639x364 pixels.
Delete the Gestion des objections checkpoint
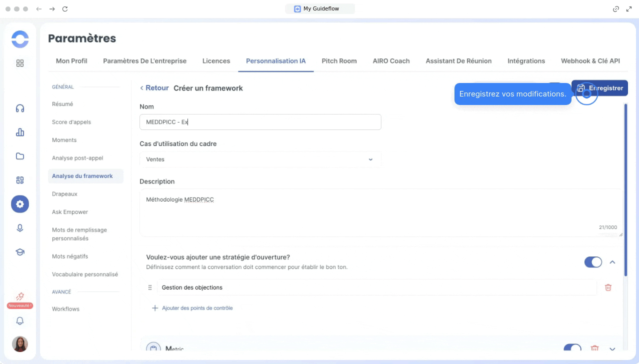(608, 287)
